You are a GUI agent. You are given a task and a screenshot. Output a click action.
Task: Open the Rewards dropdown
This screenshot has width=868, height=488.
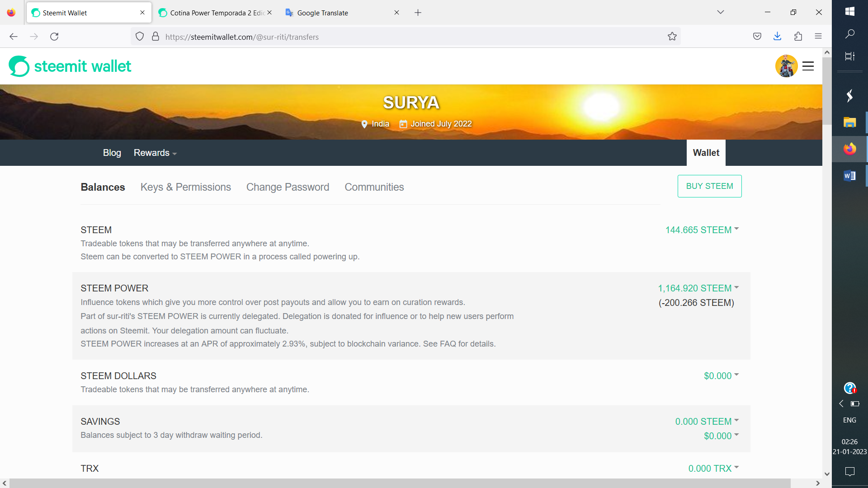click(155, 153)
